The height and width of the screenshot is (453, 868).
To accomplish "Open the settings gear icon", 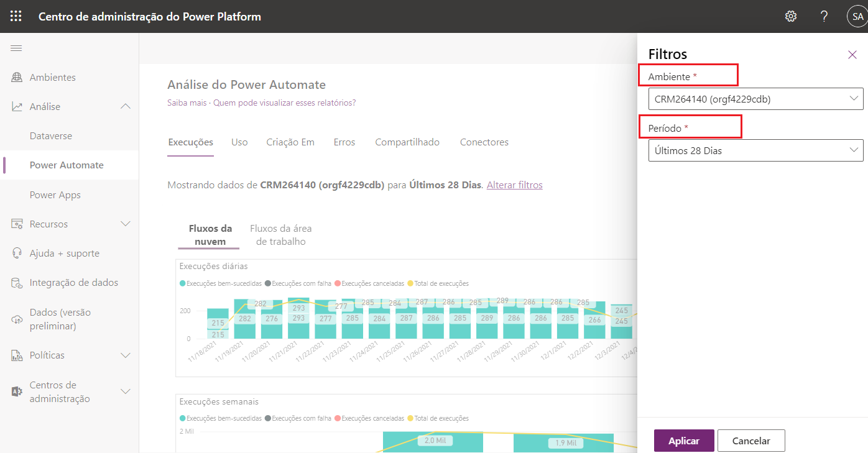I will pyautogui.click(x=791, y=17).
